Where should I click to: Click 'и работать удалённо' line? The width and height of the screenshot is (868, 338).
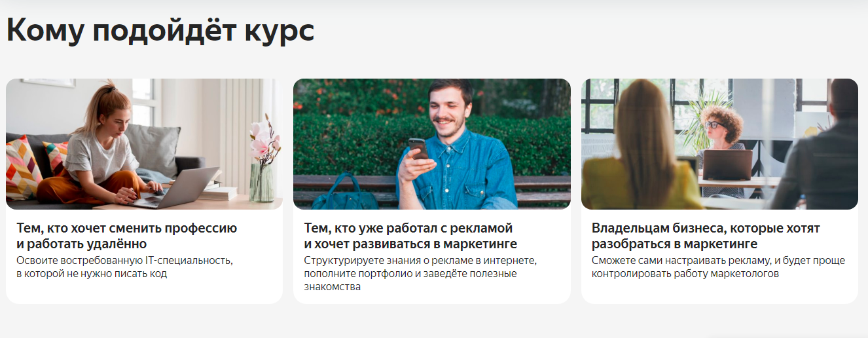click(x=82, y=244)
